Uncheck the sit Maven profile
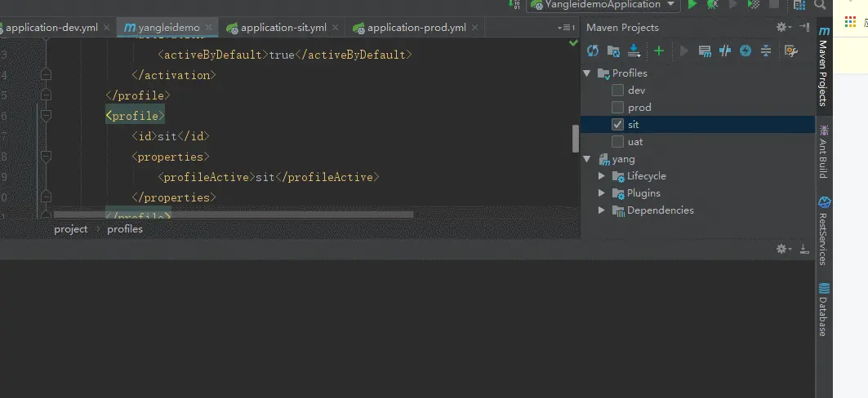 tap(618, 124)
